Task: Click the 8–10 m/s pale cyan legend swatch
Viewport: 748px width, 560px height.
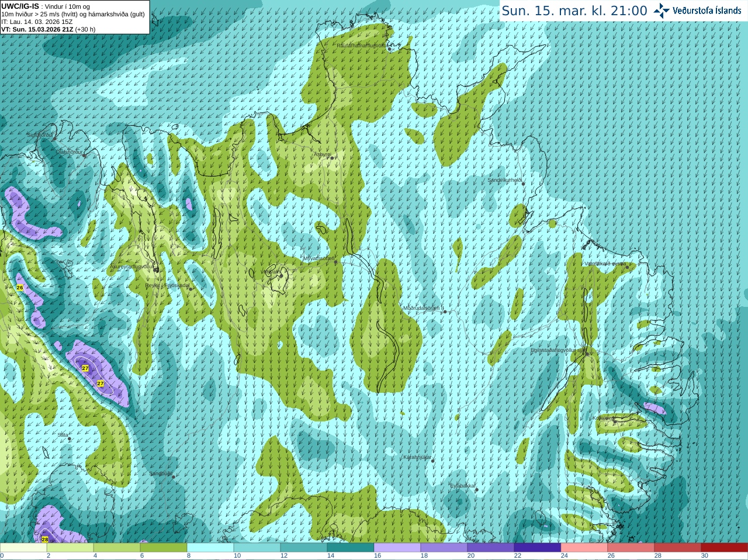Action: pyautogui.click(x=210, y=548)
